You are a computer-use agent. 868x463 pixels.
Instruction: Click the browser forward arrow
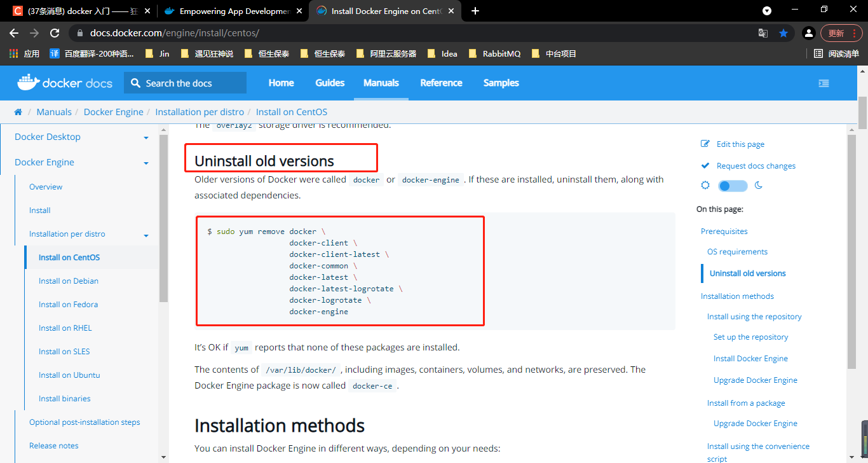click(34, 33)
